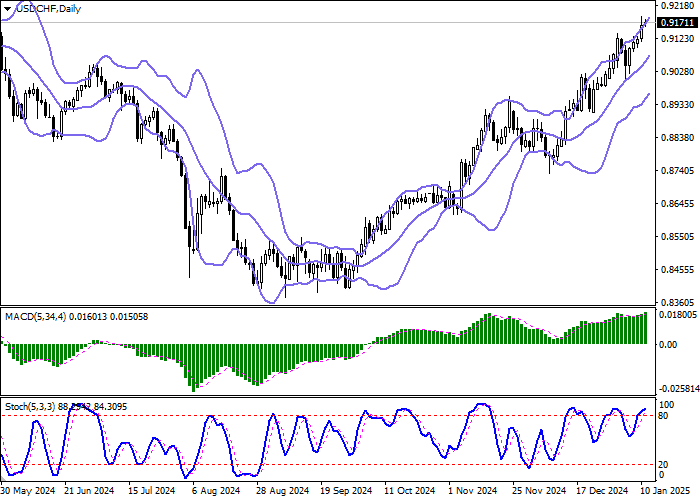Click the 0.84555 price axis label

click(677, 270)
